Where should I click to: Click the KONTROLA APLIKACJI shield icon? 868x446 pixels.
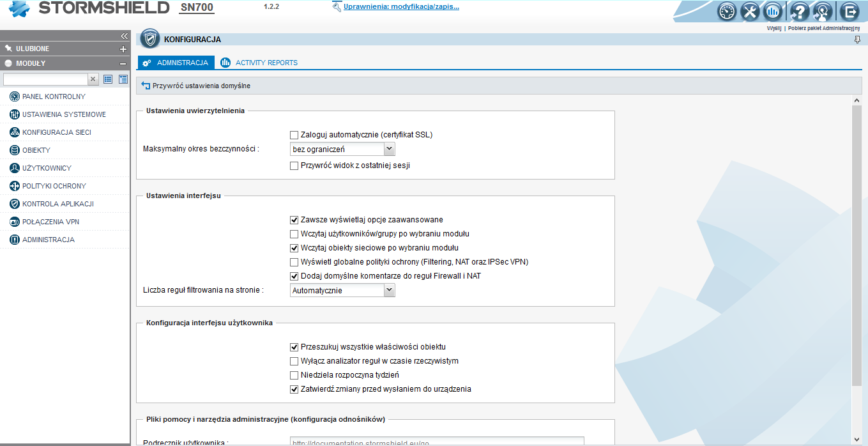[14, 204]
